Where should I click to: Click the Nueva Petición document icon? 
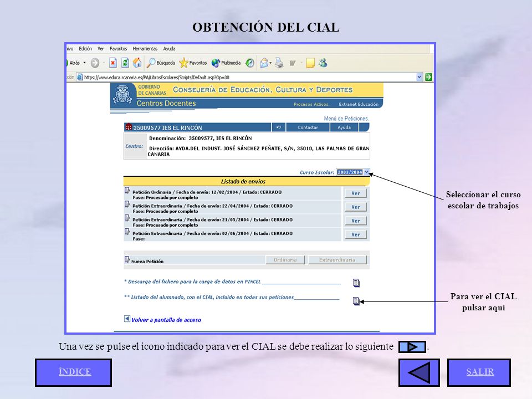[x=127, y=259]
